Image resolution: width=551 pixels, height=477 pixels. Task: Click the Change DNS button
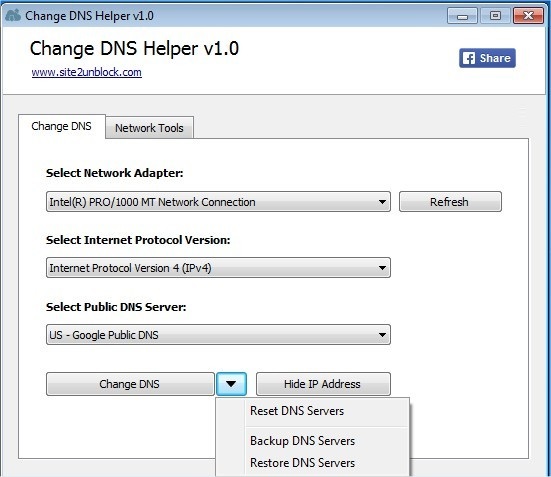click(x=130, y=384)
